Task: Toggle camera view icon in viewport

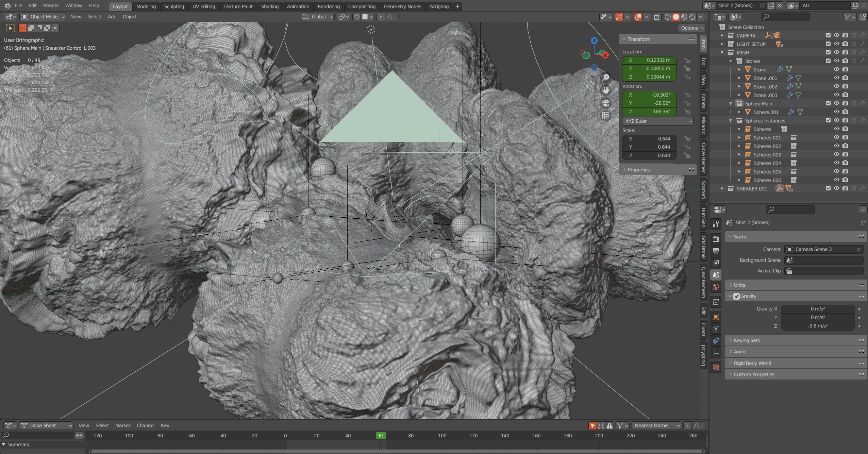Action: (x=606, y=103)
